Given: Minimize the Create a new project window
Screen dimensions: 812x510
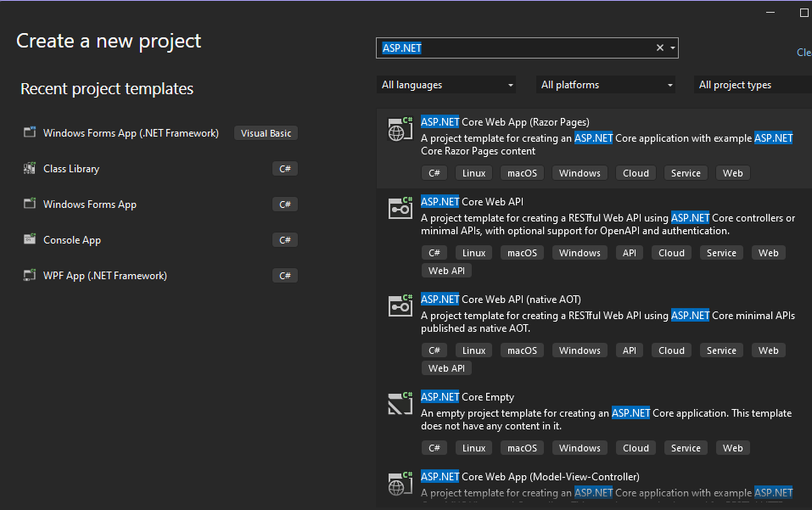Looking at the screenshot, I should [770, 13].
